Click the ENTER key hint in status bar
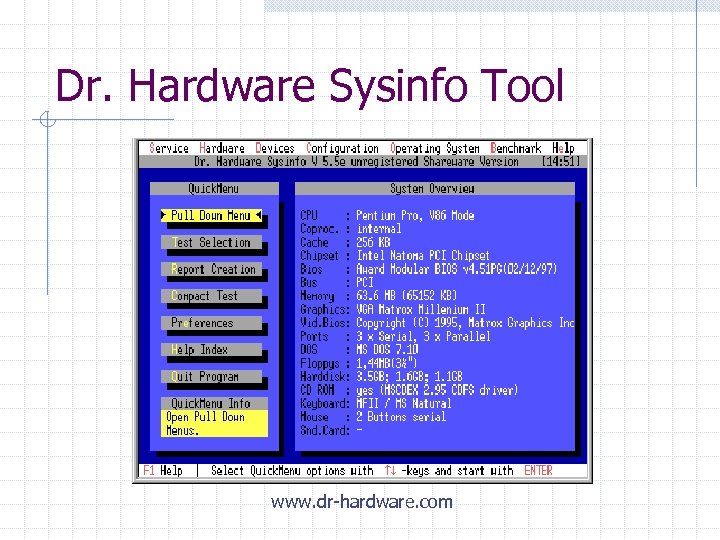Image resolution: width=720 pixels, height=540 pixels. tap(538, 471)
